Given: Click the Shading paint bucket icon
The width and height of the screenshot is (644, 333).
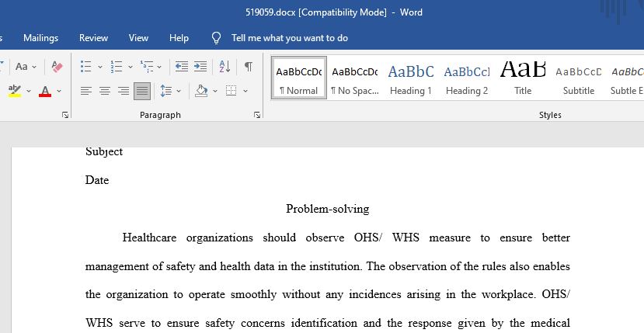Looking at the screenshot, I should pyautogui.click(x=201, y=91).
